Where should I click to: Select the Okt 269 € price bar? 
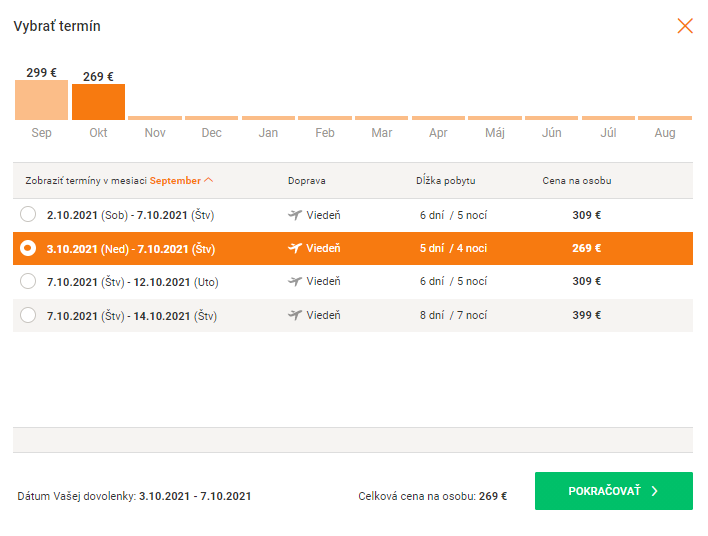98,102
